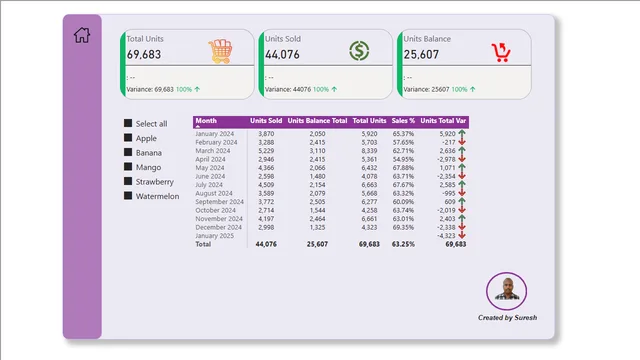Sort table by Month column header
This screenshot has width=640, height=360.
[206, 121]
